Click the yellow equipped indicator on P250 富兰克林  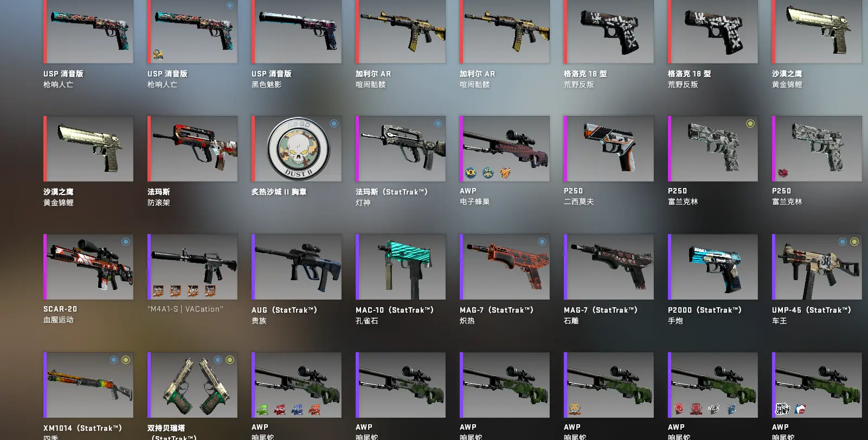tap(750, 124)
